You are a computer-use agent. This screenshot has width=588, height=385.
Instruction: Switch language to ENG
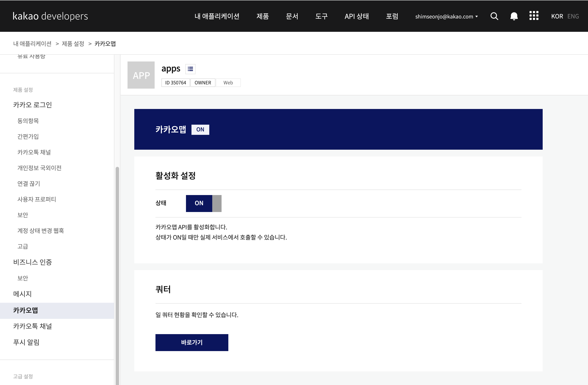click(573, 16)
